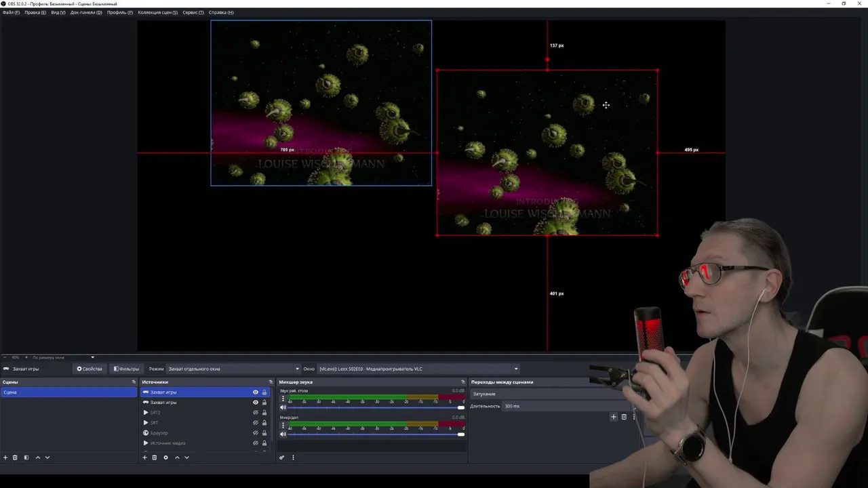This screenshot has width=868, height=488.
Task: Open the Справка menu
Action: (x=221, y=12)
